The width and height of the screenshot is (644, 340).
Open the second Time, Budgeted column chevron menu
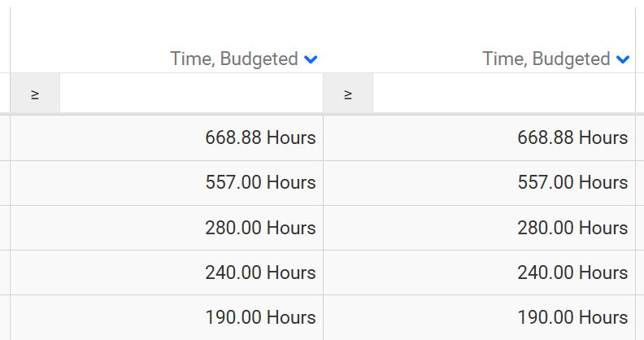623,59
